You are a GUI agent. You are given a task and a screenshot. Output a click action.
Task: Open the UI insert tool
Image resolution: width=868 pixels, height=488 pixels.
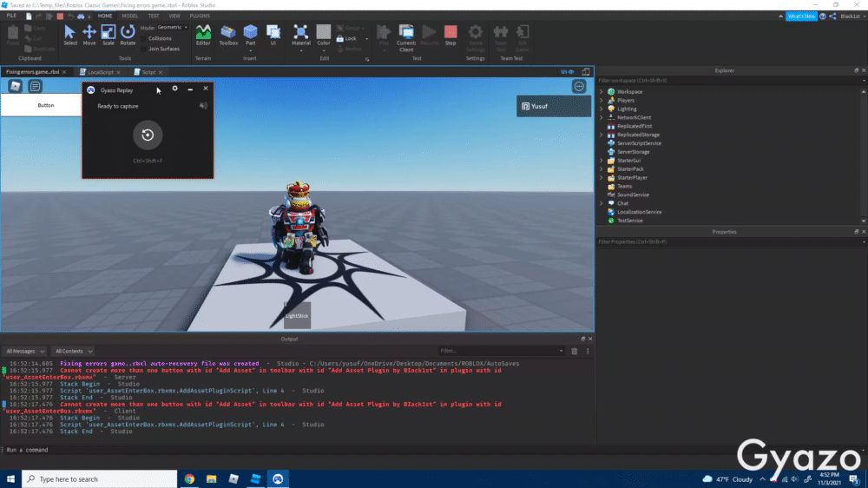(273, 36)
